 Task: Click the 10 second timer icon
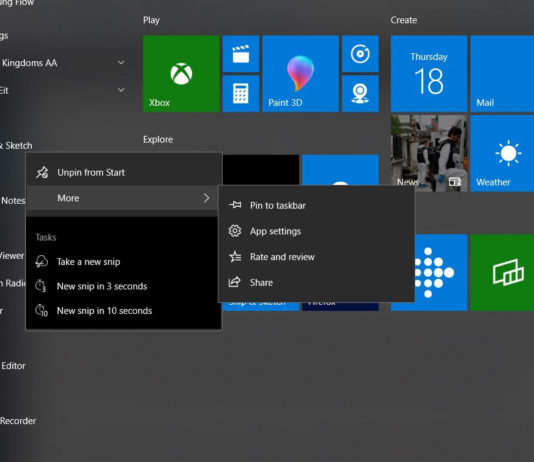point(42,310)
